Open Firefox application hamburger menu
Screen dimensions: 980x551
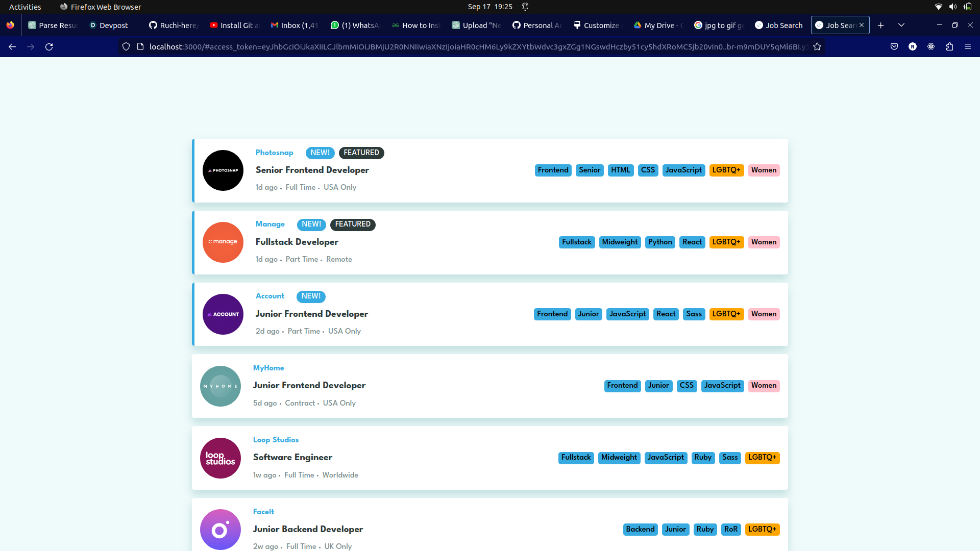pyautogui.click(x=968, y=47)
